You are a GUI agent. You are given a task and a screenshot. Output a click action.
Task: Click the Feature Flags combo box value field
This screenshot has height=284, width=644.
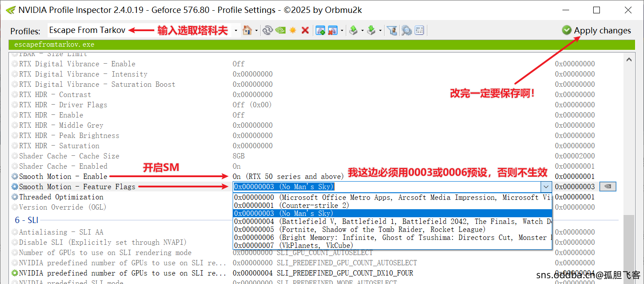click(386, 187)
